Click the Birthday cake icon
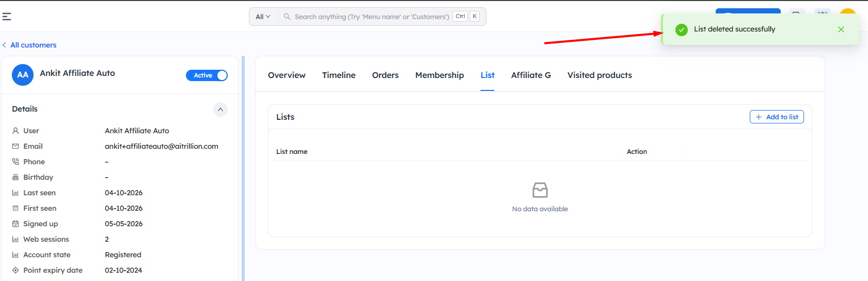 point(15,177)
